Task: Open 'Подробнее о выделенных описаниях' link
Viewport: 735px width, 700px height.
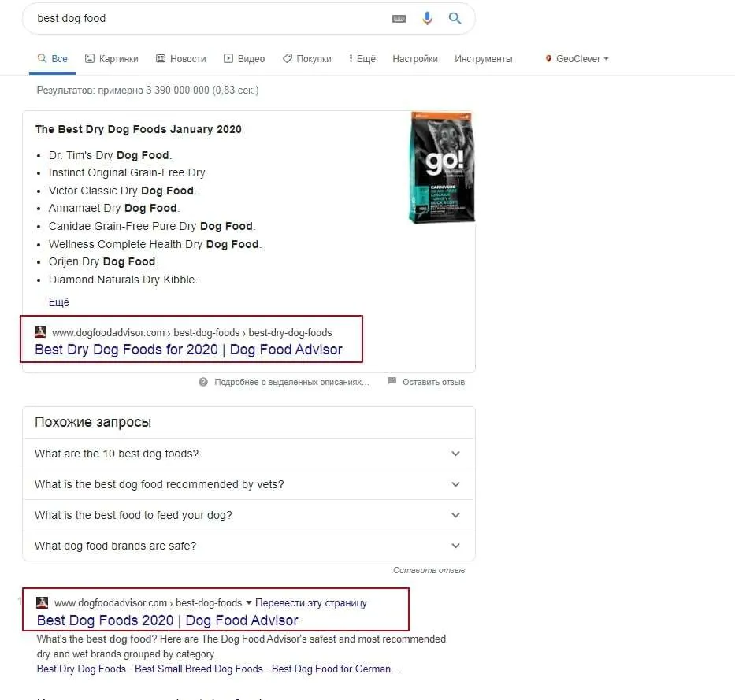Action: [x=291, y=382]
